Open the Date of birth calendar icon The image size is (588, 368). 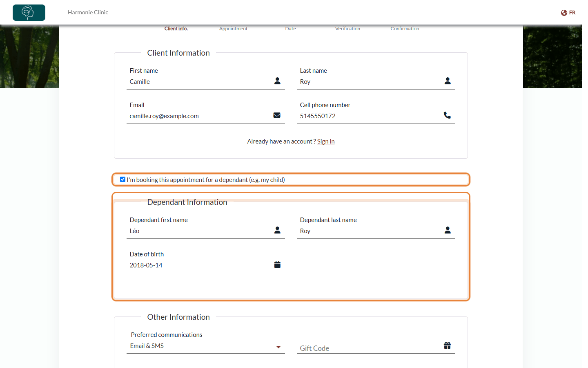point(277,265)
